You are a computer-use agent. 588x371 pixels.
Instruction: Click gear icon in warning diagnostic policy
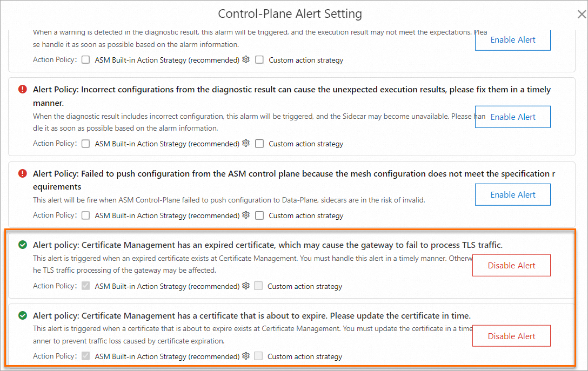pyautogui.click(x=246, y=59)
